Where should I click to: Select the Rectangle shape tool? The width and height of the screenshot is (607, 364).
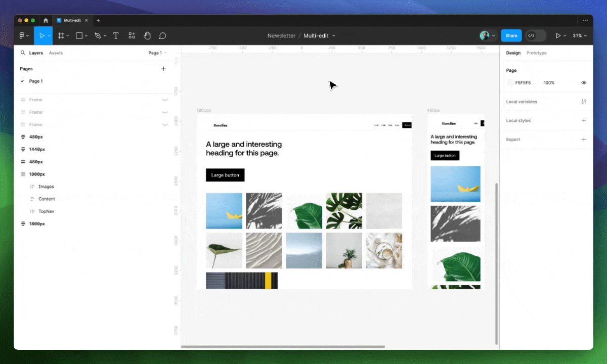coord(79,36)
